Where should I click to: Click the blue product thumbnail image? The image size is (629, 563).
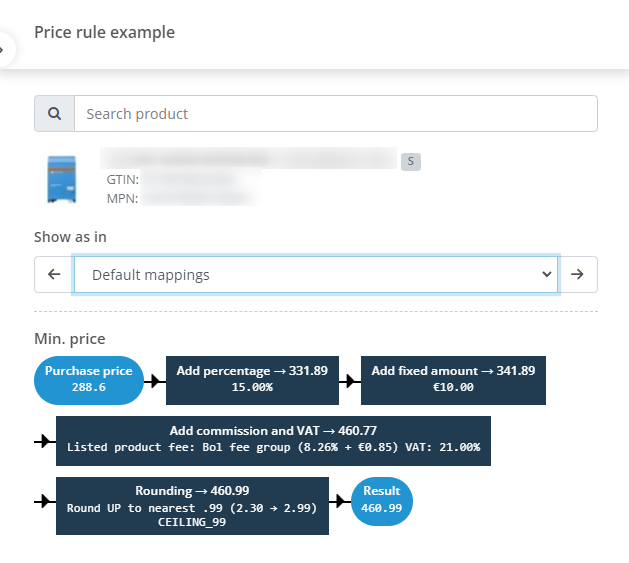(x=61, y=179)
